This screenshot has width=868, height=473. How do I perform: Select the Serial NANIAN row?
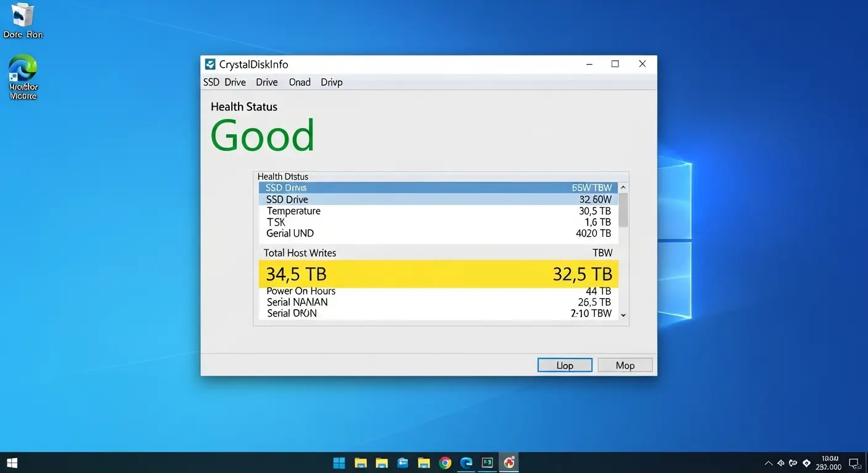pos(438,302)
